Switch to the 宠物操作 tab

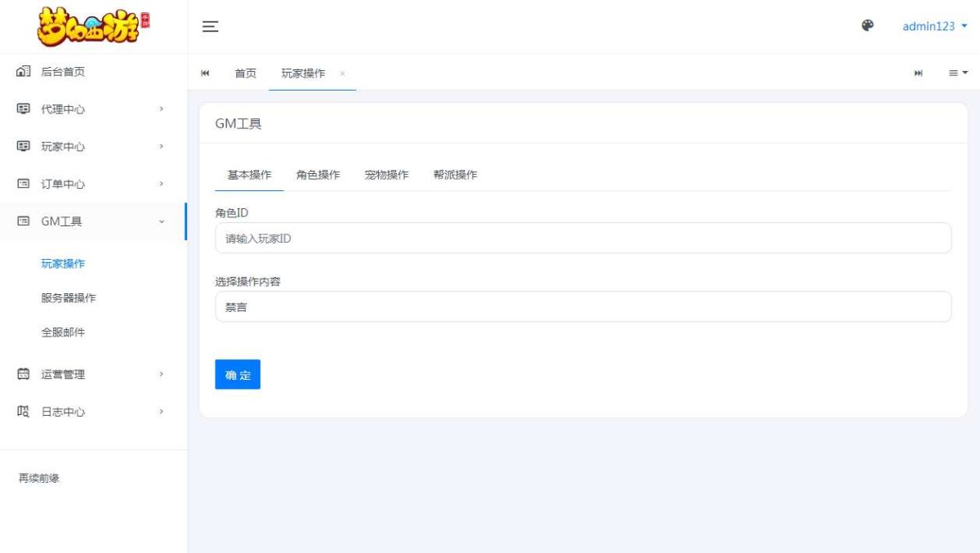pos(386,175)
